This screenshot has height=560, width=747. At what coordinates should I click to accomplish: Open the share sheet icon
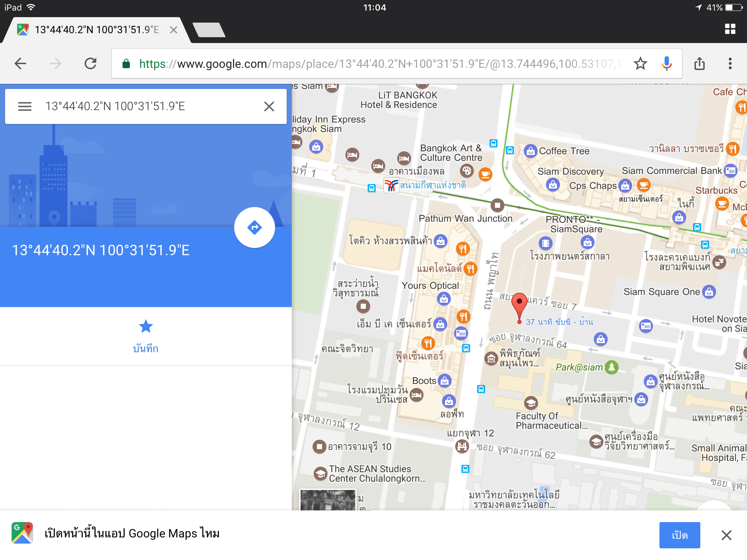click(x=699, y=64)
